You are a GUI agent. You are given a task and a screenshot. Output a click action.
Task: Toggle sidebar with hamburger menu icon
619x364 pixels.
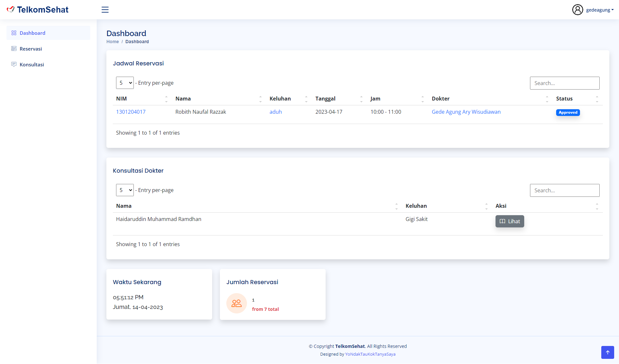[105, 10]
